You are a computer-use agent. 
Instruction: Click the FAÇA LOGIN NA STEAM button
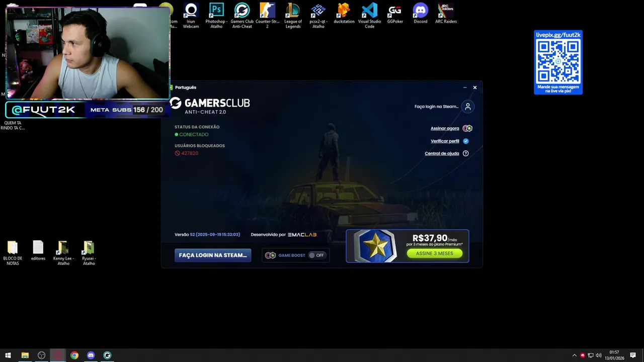(x=213, y=255)
